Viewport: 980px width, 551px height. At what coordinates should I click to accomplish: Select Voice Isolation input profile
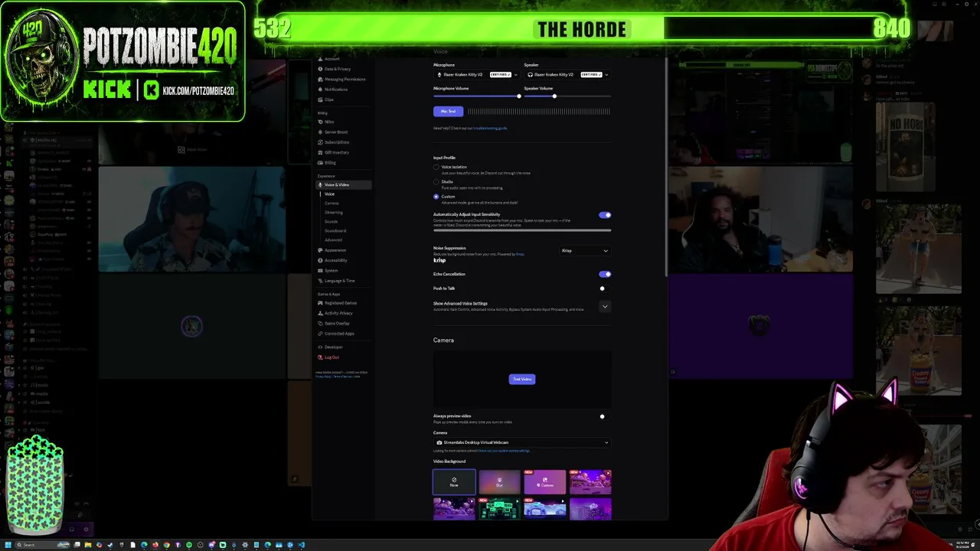[x=436, y=167]
